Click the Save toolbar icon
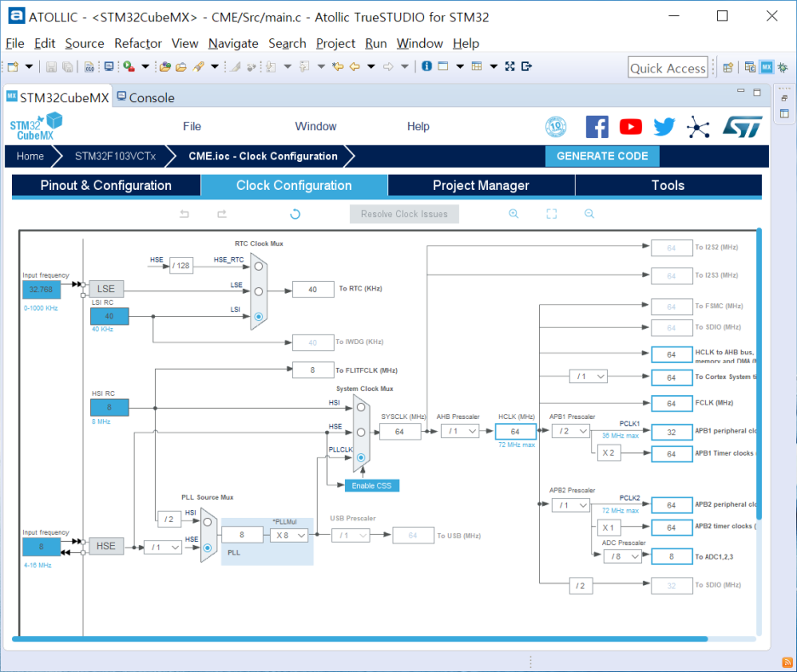797x672 pixels. [51, 66]
